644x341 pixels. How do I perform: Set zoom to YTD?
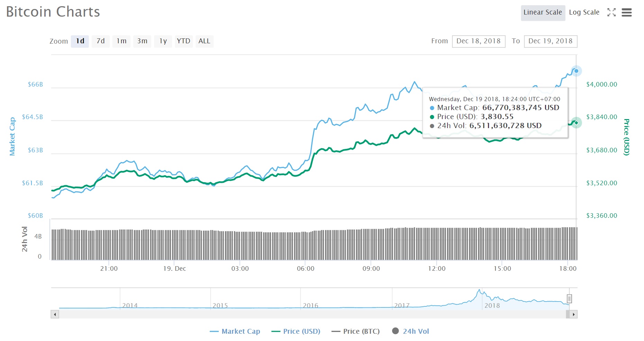click(x=184, y=41)
